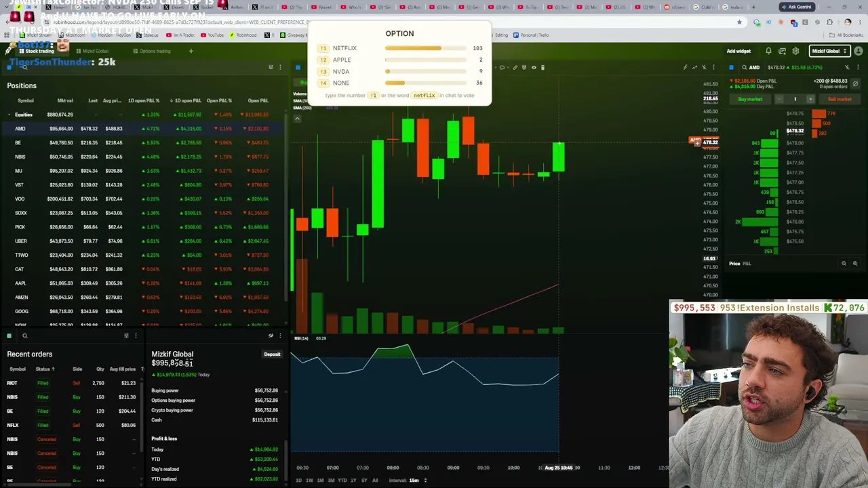The image size is (868, 488).
Task: Click the $478.00 price level in ladder
Action: (x=794, y=143)
